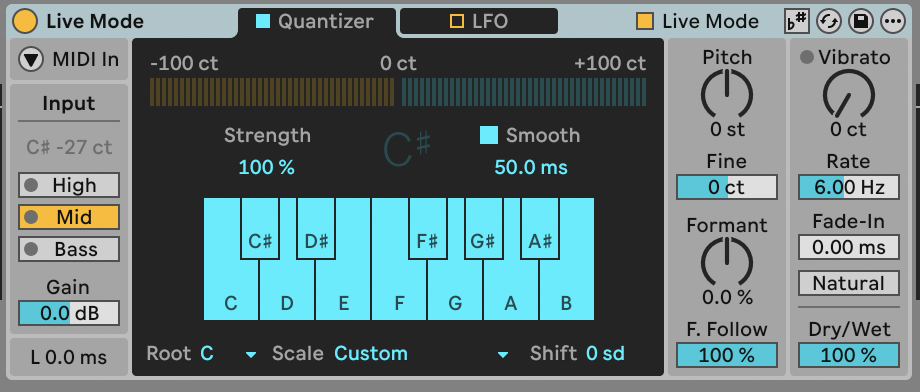Toggle the Smooth checkbox
The height and width of the screenshot is (392, 920).
[489, 135]
